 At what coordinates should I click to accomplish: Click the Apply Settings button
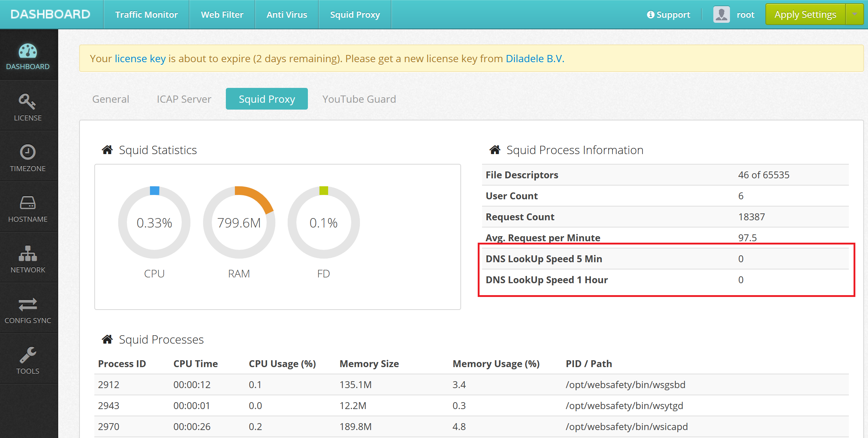(x=805, y=14)
